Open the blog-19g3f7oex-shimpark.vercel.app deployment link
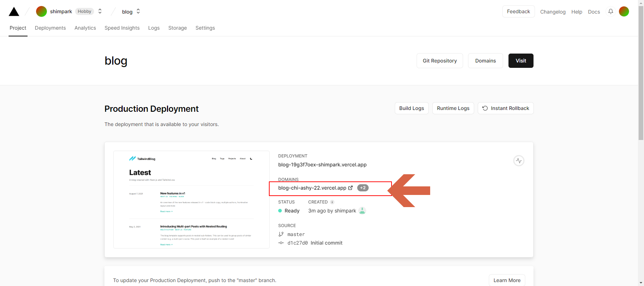644x286 pixels. (322, 165)
